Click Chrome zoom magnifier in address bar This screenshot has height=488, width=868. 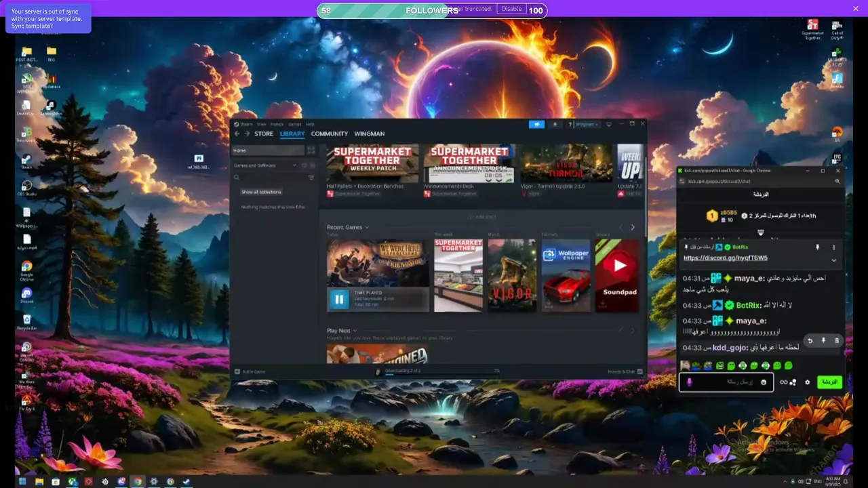(838, 182)
